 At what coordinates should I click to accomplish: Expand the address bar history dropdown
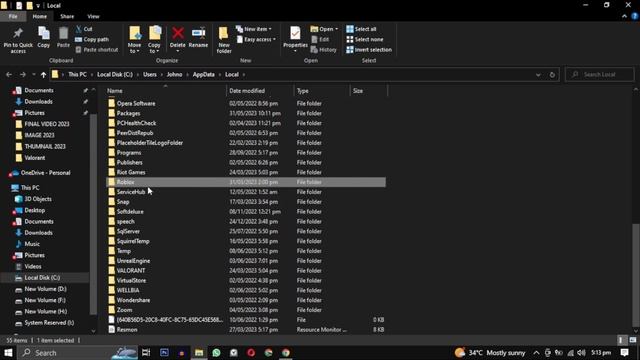538,75
